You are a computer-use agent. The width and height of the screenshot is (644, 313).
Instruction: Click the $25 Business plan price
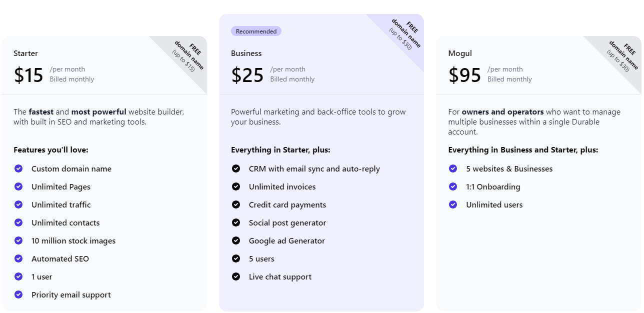pos(247,75)
